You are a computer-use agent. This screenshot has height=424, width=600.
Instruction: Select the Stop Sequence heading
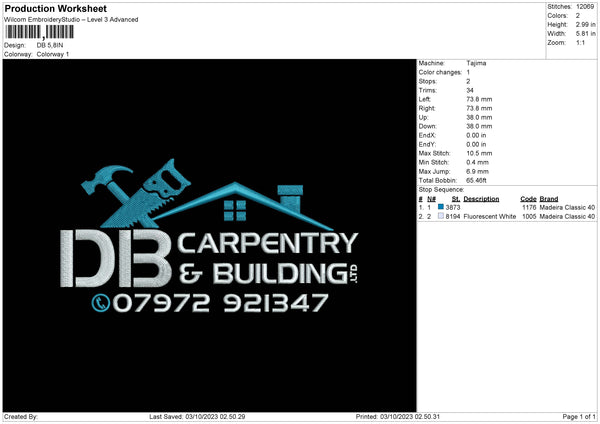(x=441, y=190)
